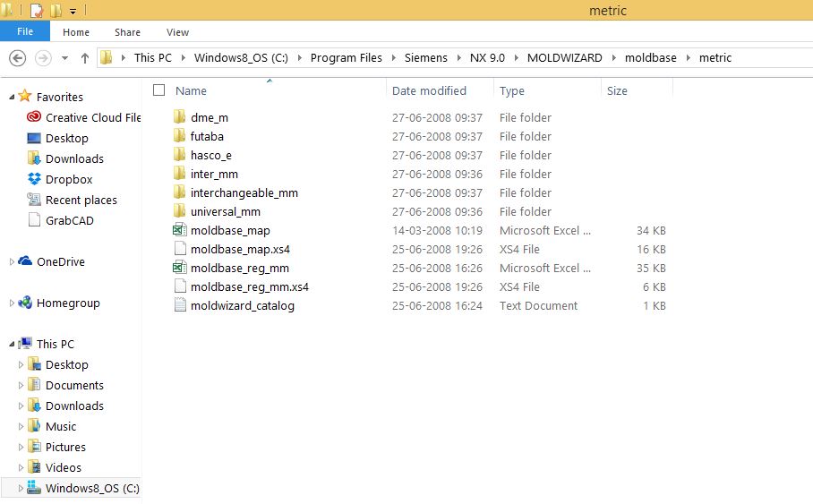This screenshot has width=813, height=504.
Task: Select the hasco_e folder icon
Action: 179,155
